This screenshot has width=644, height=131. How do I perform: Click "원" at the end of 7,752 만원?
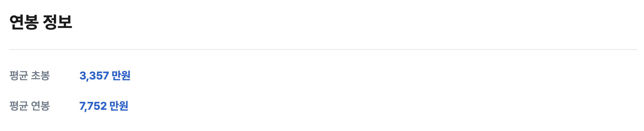[x=124, y=106]
